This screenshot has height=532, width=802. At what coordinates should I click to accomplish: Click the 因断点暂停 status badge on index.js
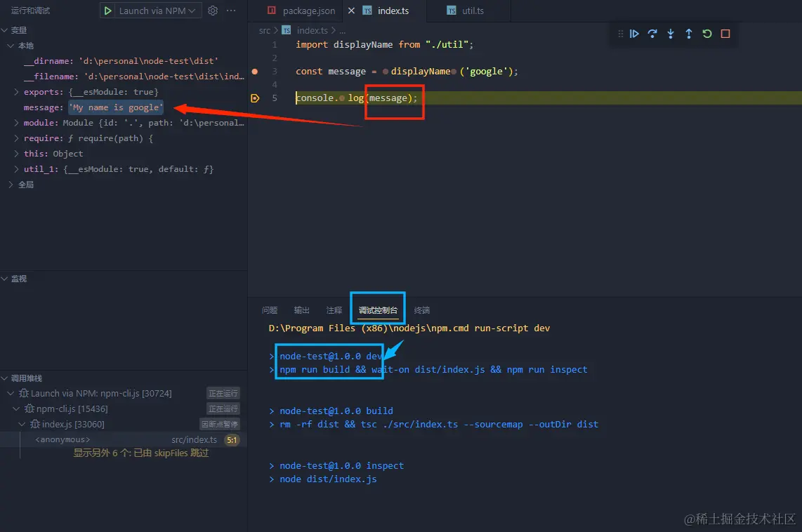coord(219,424)
